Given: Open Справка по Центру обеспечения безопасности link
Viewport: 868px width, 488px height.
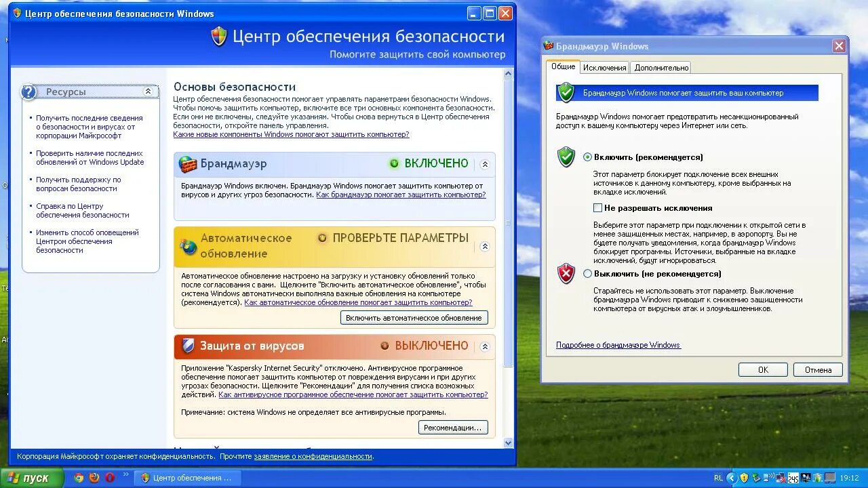Looking at the screenshot, I should tap(82, 211).
